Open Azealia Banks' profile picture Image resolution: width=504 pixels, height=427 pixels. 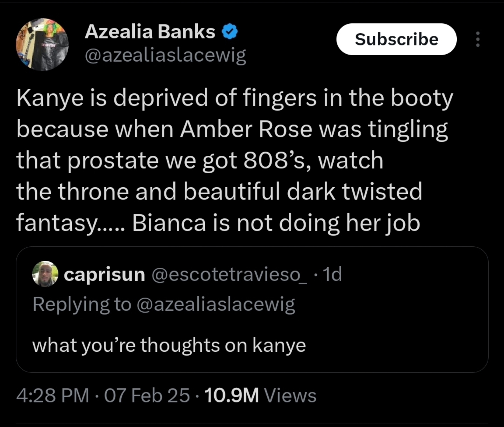tap(42, 44)
